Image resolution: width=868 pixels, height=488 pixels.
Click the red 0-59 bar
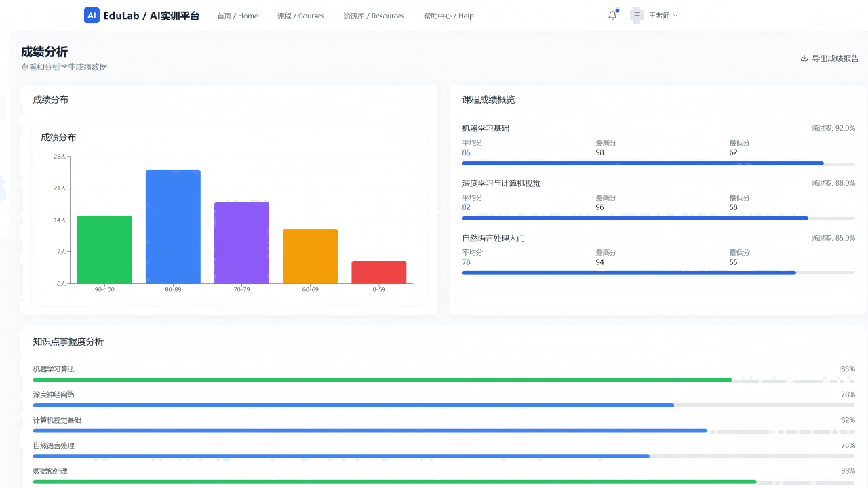[378, 272]
